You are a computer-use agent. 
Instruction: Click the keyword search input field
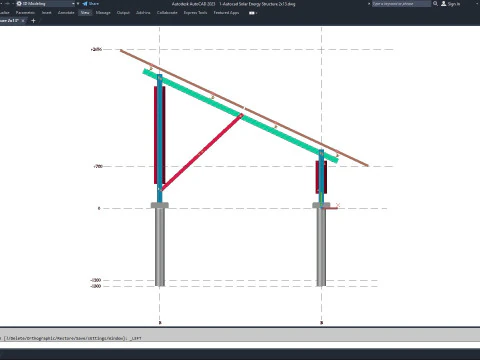(401, 4)
